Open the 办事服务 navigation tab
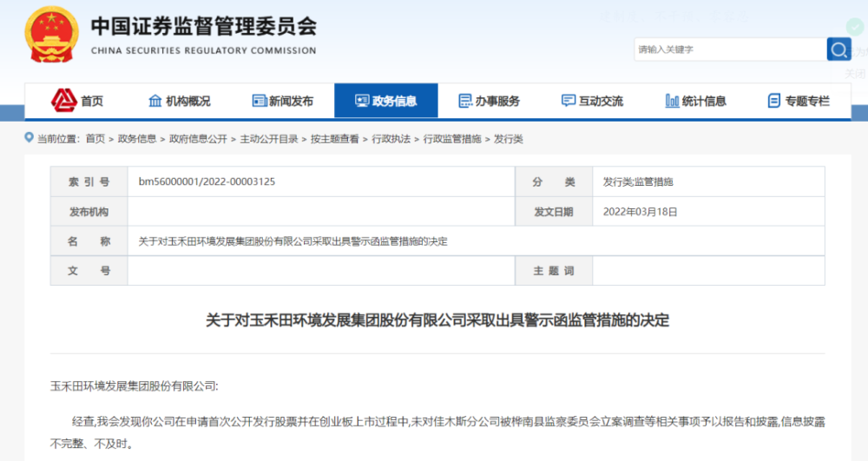Viewport: 868px width, 461px height. tap(490, 101)
